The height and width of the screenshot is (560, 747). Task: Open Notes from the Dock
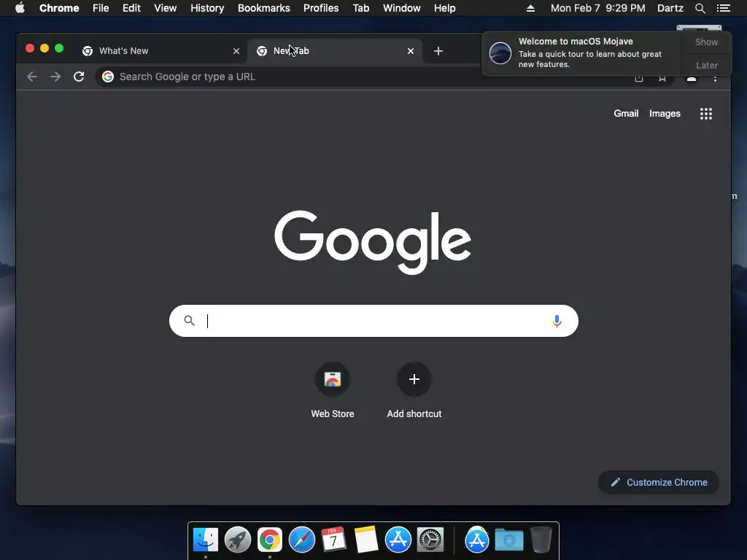point(366,540)
